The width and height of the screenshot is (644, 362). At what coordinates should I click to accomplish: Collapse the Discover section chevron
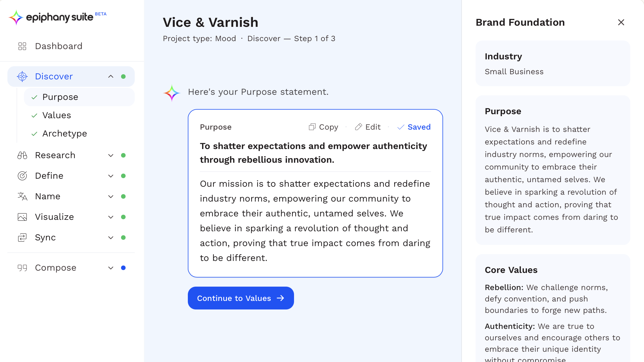point(111,77)
